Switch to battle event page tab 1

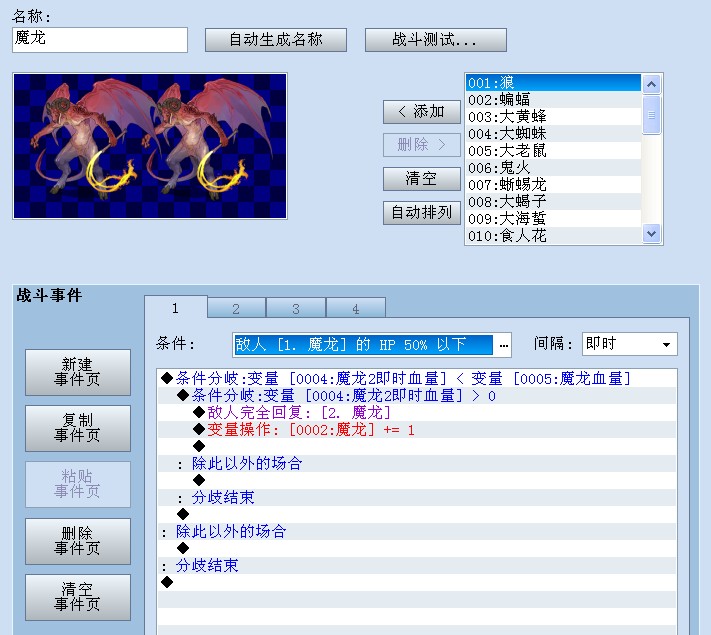pos(175,308)
